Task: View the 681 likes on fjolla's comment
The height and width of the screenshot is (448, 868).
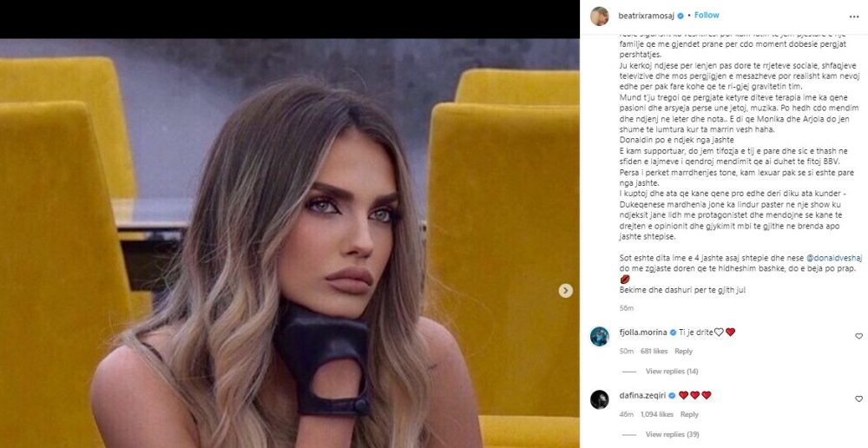Action: pyautogui.click(x=654, y=351)
